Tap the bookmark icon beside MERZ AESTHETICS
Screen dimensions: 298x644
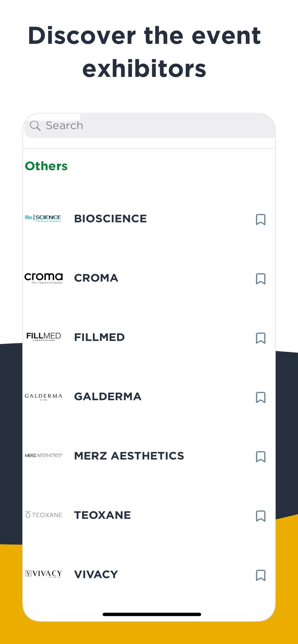pos(260,456)
